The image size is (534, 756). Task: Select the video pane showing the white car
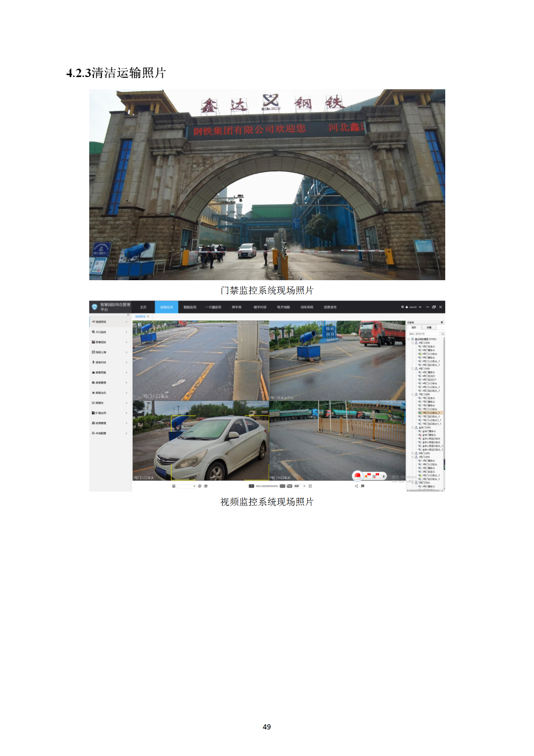pos(201,441)
